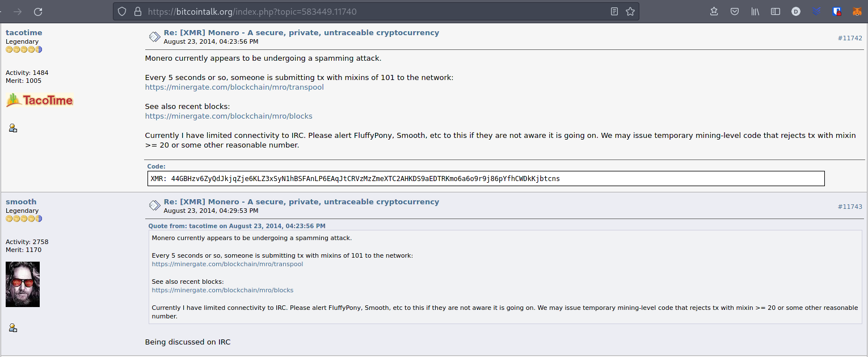
Task: Open the Bitwarden shield extension
Action: tap(837, 11)
